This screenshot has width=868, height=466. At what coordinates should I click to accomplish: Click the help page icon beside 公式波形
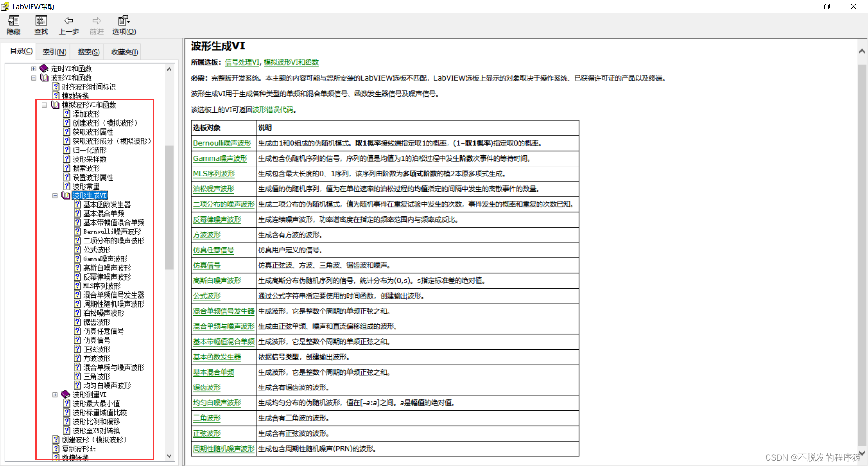coord(78,249)
